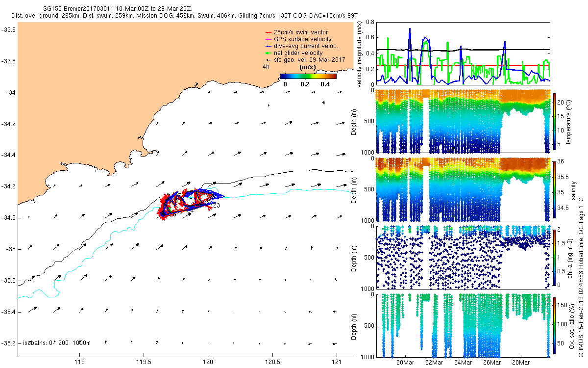Click the "20" tick on the temperature colorbar
588x368 pixels.
pyautogui.click(x=562, y=103)
